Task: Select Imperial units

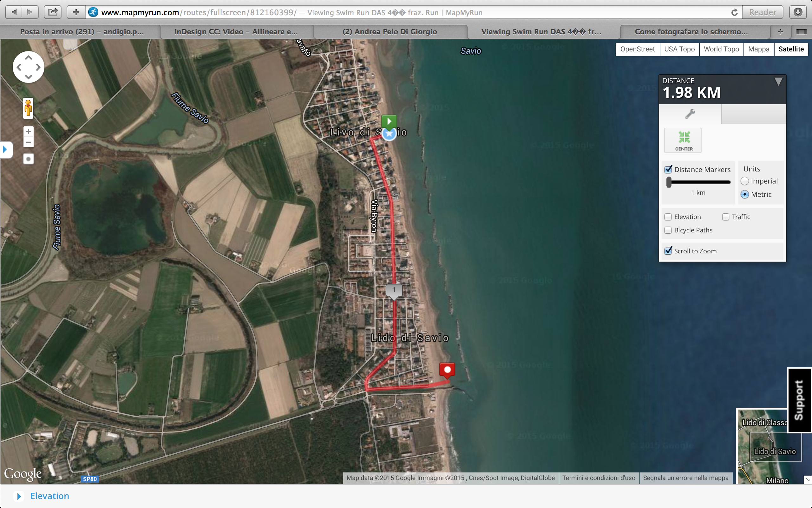Action: [744, 181]
